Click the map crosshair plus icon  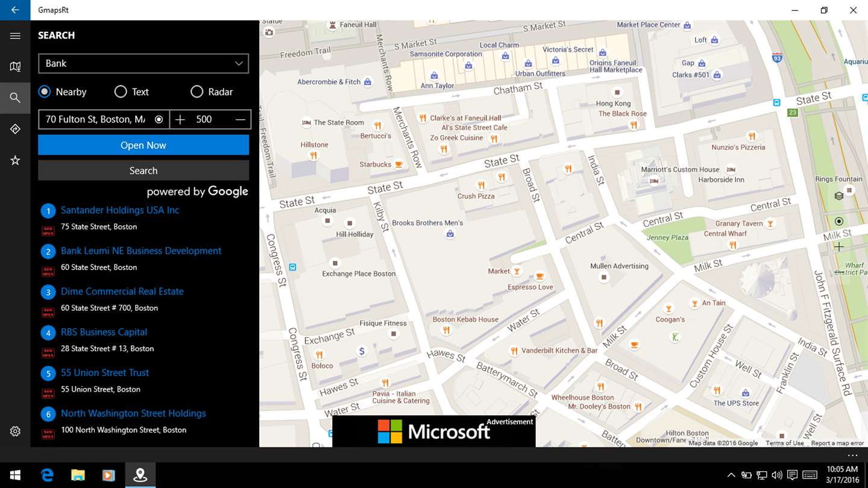(x=838, y=246)
